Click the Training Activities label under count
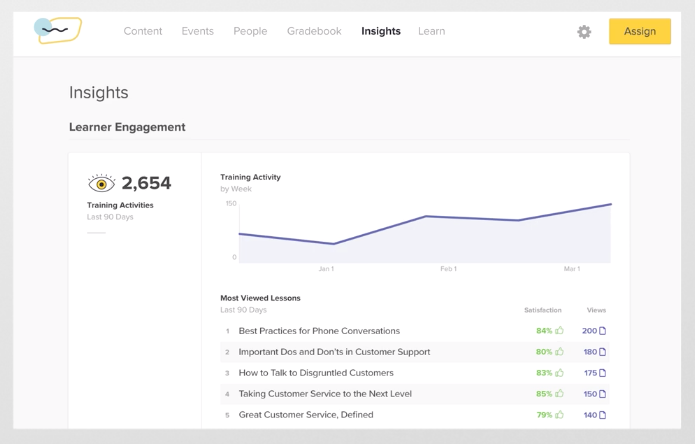 [120, 205]
